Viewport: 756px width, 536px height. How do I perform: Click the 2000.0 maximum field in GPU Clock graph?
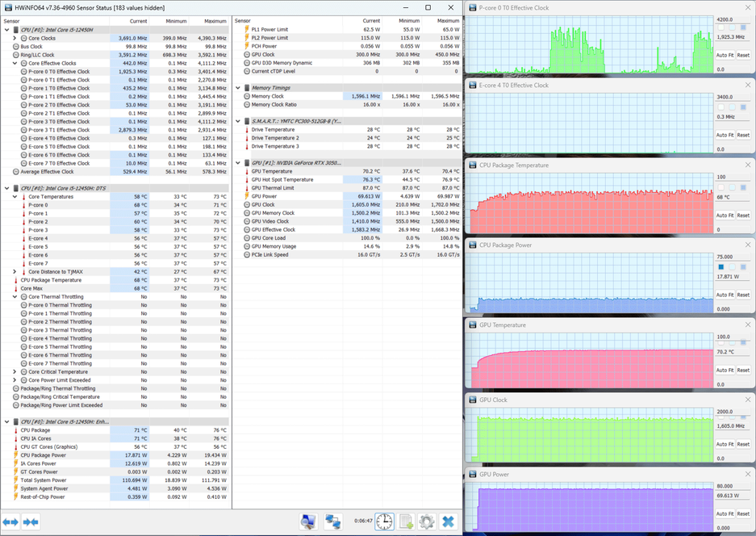733,412
